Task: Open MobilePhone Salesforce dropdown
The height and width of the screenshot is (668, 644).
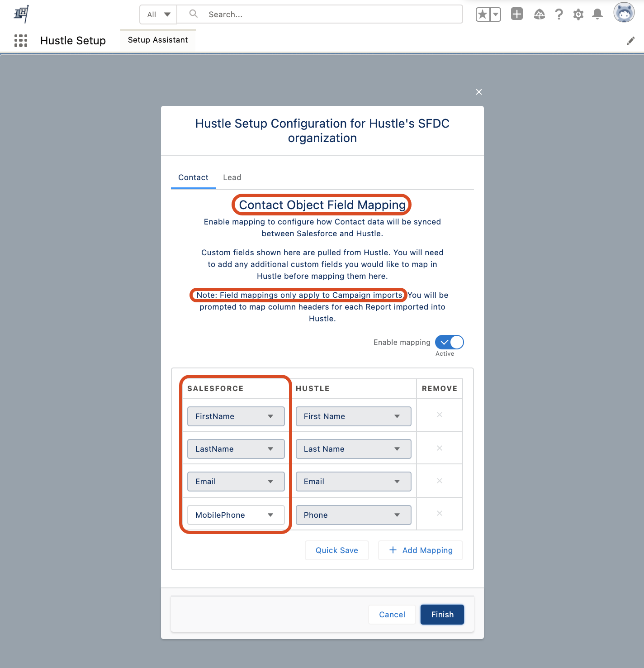Action: coord(236,515)
